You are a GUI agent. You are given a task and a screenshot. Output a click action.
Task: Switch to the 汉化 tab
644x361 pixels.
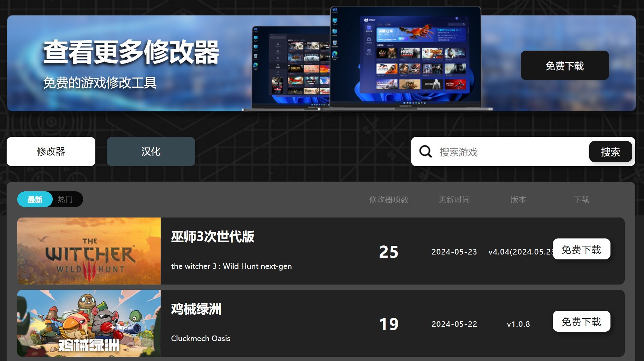[151, 152]
